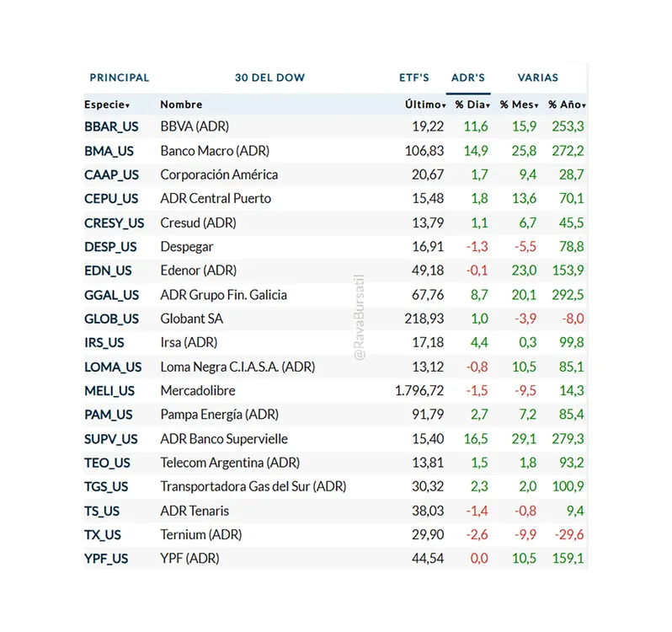Select the ADR'S tab
672x632 pixels.
468,78
